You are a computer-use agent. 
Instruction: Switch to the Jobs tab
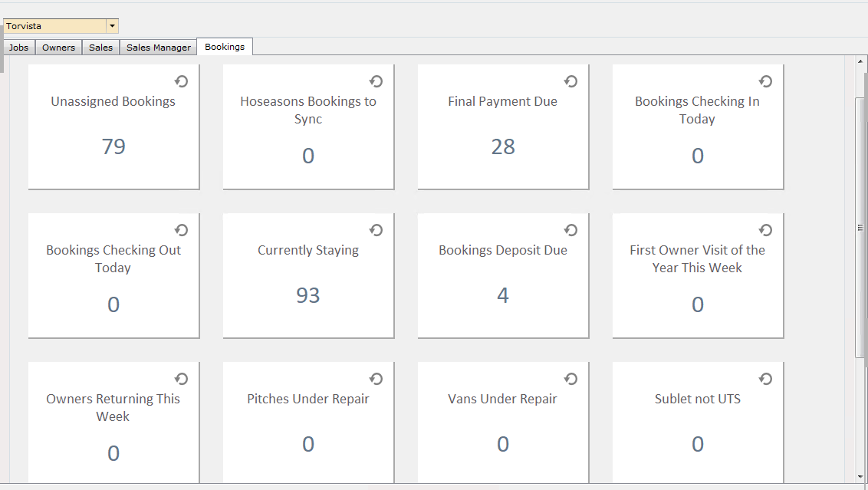pos(19,48)
